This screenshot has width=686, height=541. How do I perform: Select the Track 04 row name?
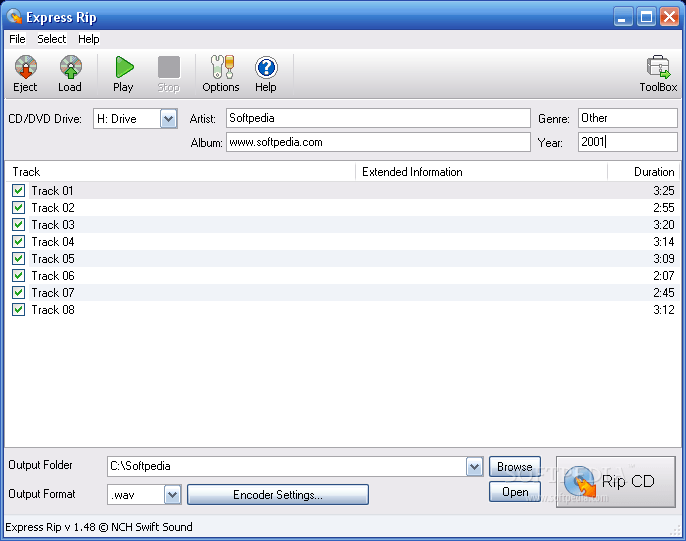(53, 242)
